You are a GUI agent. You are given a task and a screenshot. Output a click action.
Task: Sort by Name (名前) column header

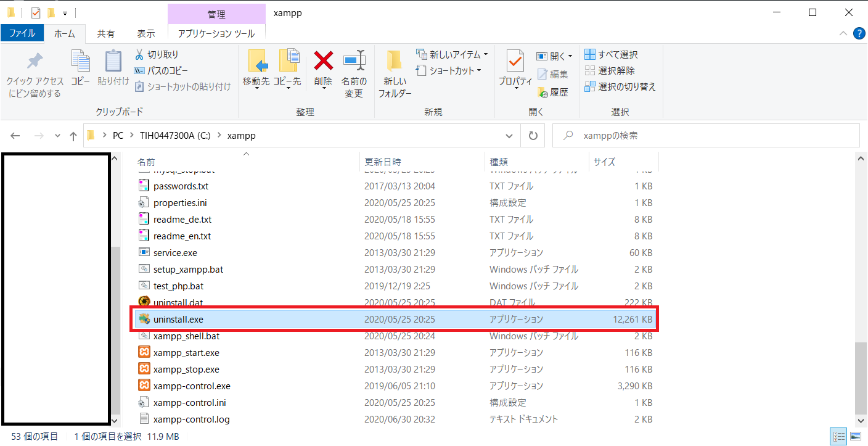[246, 162]
